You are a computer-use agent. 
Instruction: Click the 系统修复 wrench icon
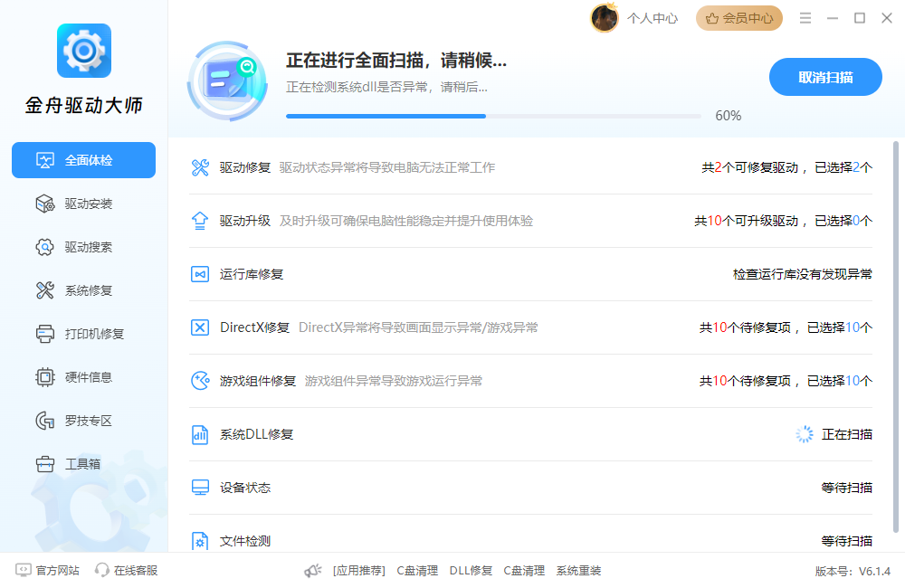(x=45, y=290)
